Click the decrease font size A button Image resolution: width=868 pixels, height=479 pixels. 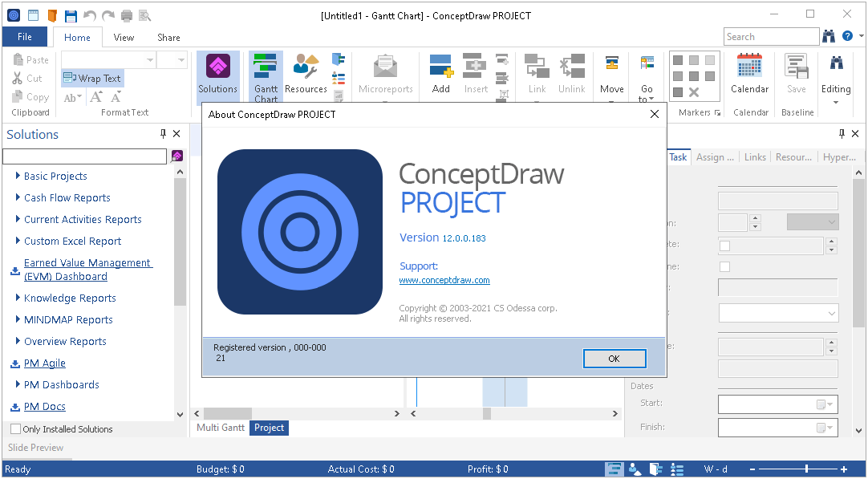116,97
